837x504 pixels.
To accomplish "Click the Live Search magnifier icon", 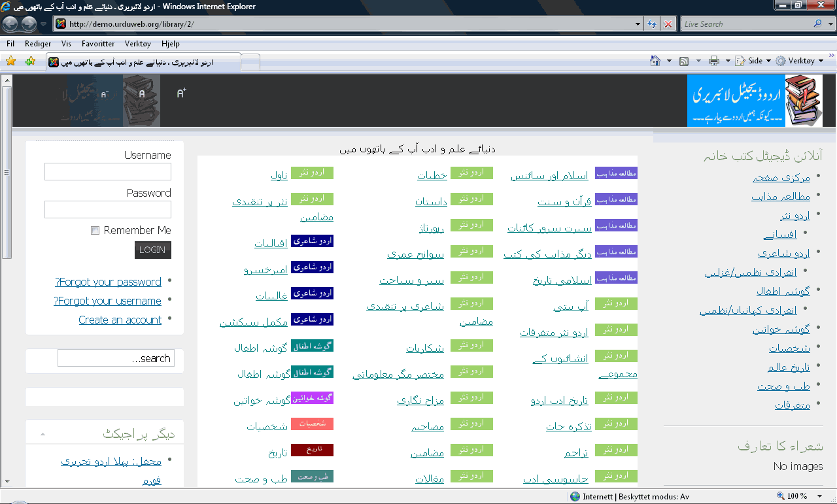I will point(818,24).
